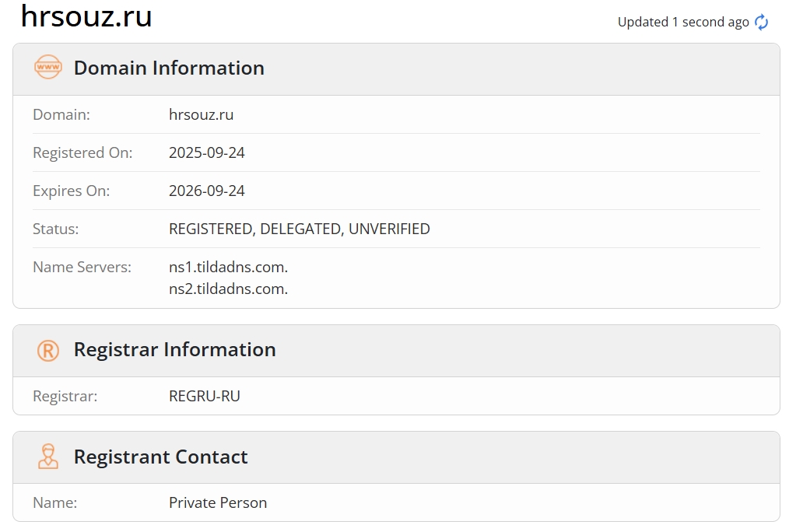Click the refresh icon beside Updated text
Image resolution: width=789 pixels, height=532 pixels.
click(x=762, y=23)
